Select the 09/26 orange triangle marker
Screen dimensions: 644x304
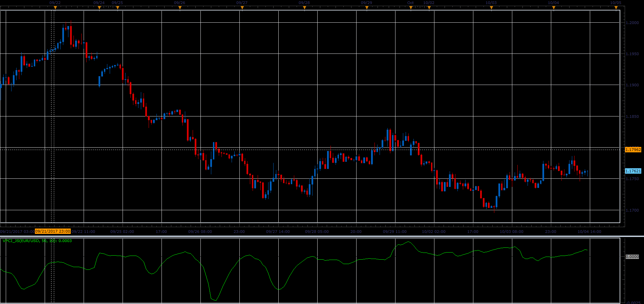[x=180, y=8]
